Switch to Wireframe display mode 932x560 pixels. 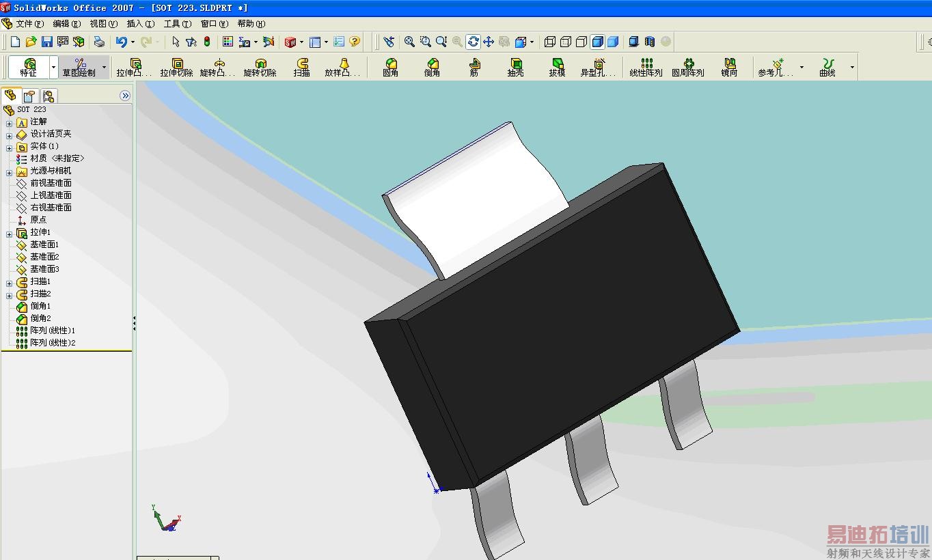click(550, 42)
